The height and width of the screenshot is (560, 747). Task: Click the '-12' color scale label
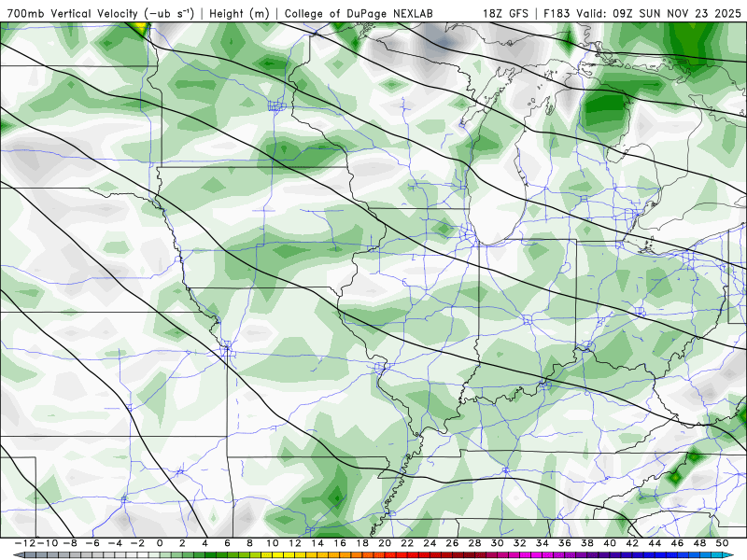pyautogui.click(x=25, y=543)
